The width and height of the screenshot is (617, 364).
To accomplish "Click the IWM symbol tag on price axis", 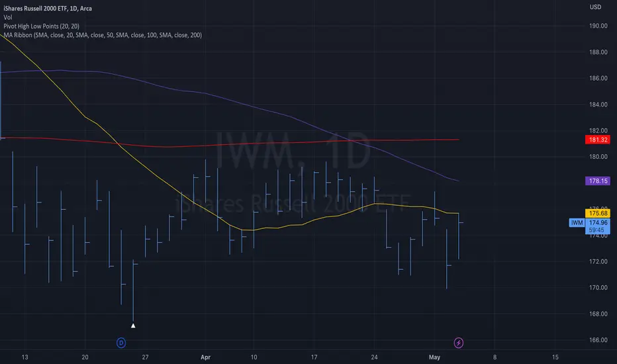I will (577, 223).
